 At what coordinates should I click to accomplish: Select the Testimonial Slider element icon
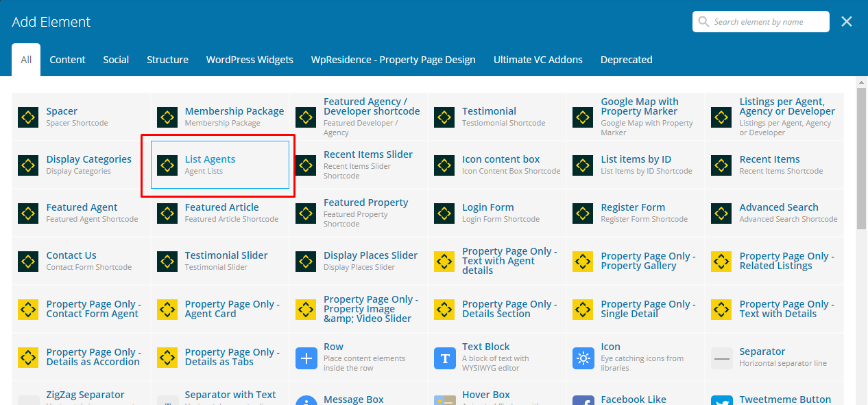167,262
